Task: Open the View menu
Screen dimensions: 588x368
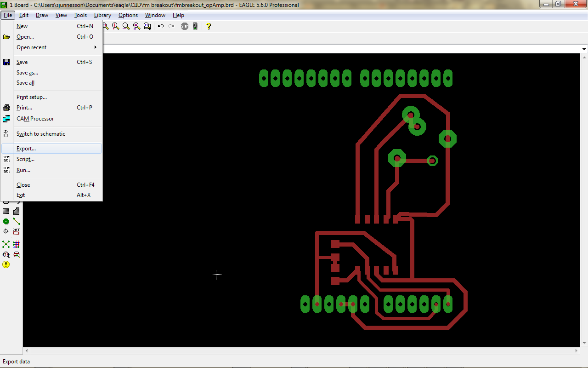Action: pos(61,15)
